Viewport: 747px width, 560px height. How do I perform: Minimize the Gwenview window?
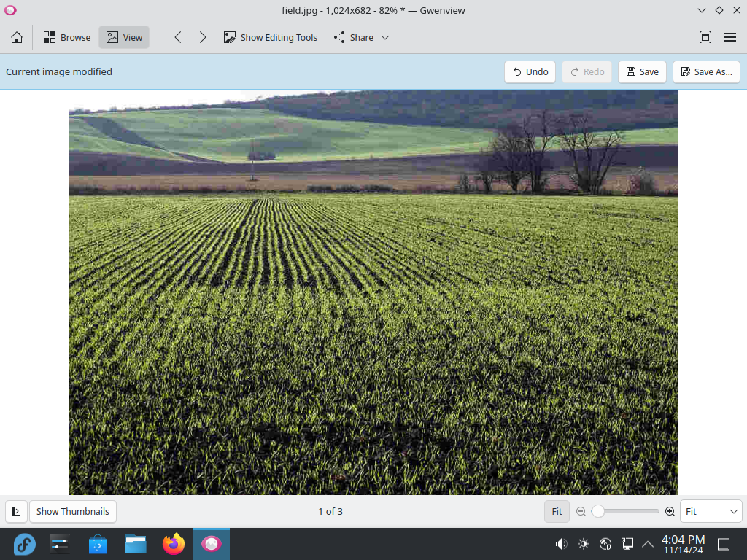(x=701, y=10)
